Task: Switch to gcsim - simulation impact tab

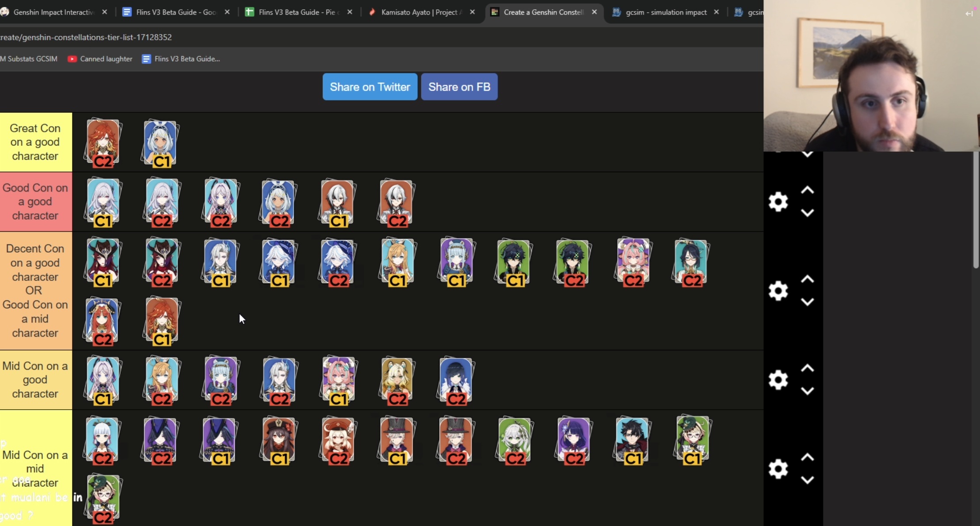Action: pyautogui.click(x=665, y=12)
